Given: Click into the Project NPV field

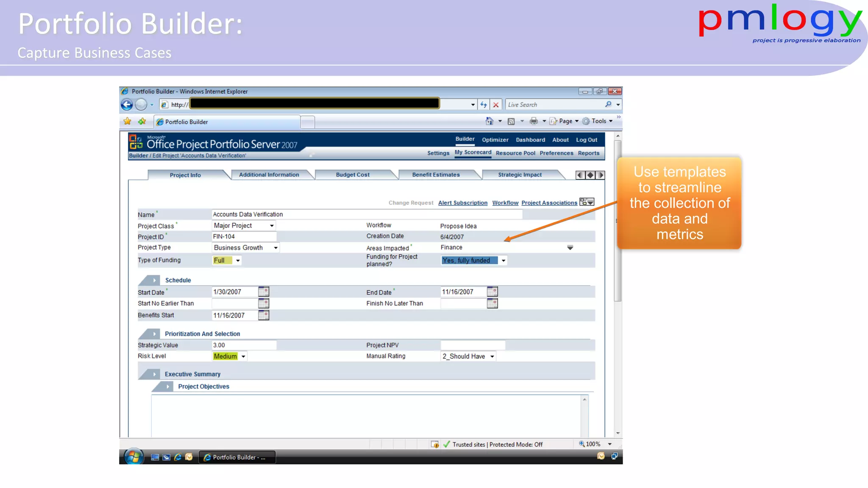Looking at the screenshot, I should point(473,345).
